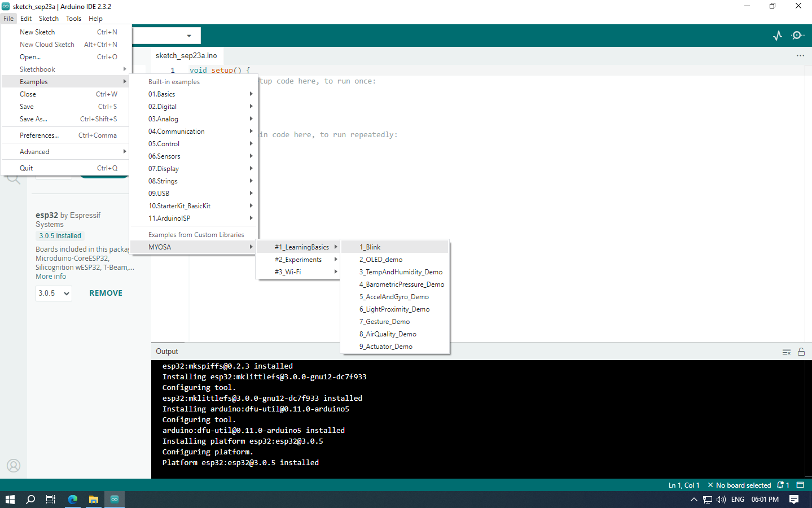The width and height of the screenshot is (812, 508).
Task: Click the sidebar search magnifier icon
Action: pos(14,179)
